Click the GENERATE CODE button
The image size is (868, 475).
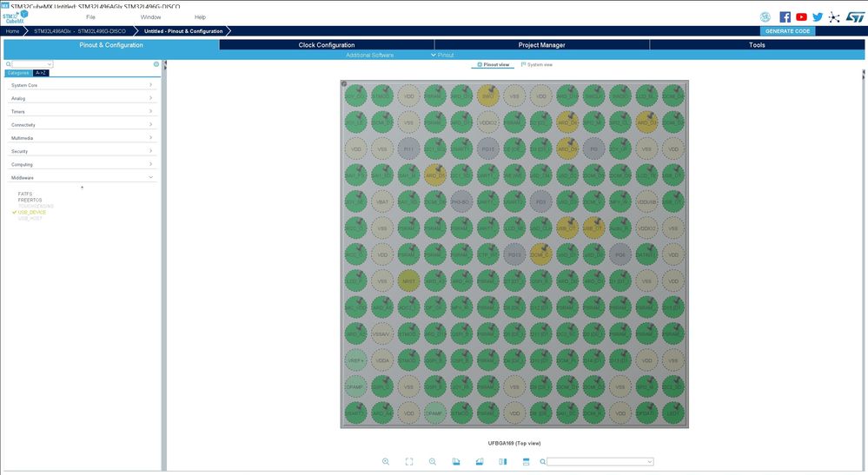click(787, 31)
